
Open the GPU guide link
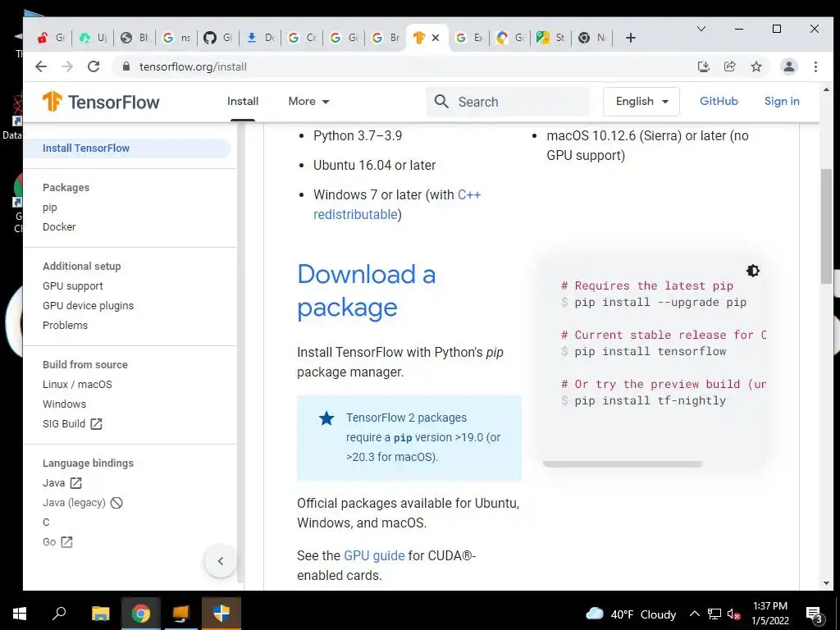374,555
